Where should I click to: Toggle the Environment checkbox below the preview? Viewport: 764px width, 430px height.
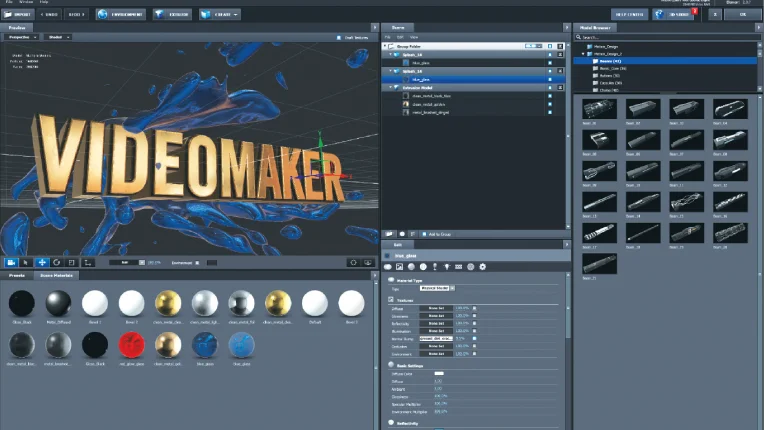coord(197,263)
